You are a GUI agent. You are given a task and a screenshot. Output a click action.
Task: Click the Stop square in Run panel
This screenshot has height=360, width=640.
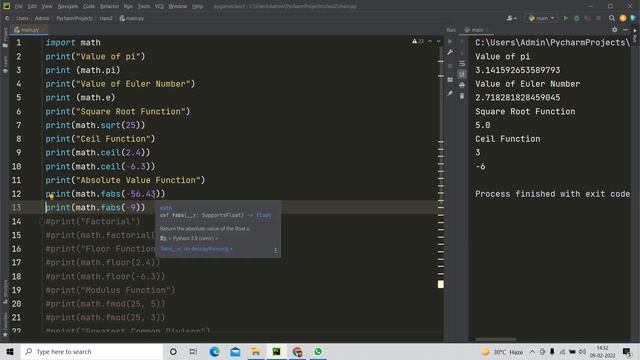point(450,66)
